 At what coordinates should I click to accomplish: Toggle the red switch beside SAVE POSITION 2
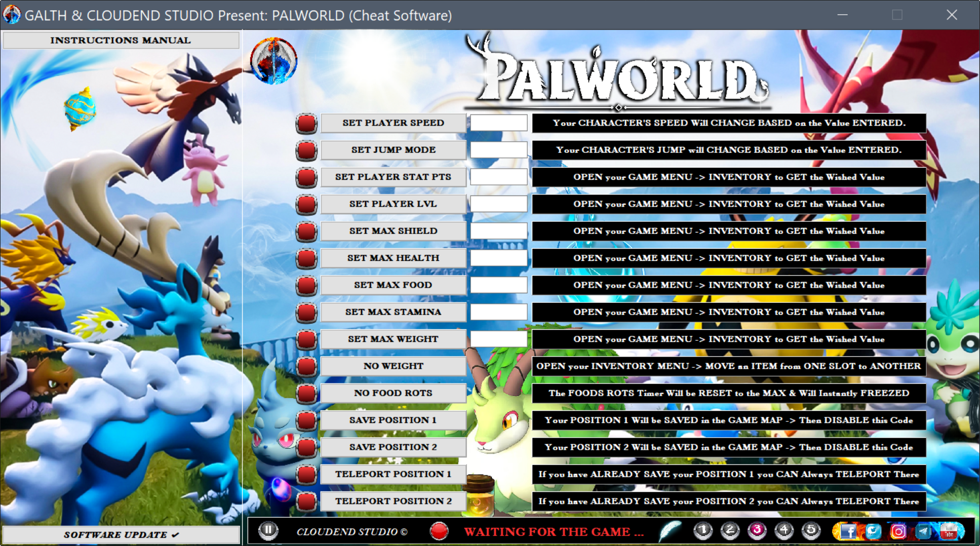point(306,447)
